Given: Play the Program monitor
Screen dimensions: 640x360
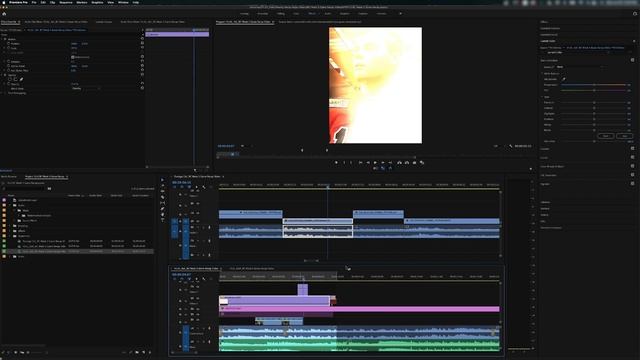Looking at the screenshot, I should coord(376,163).
